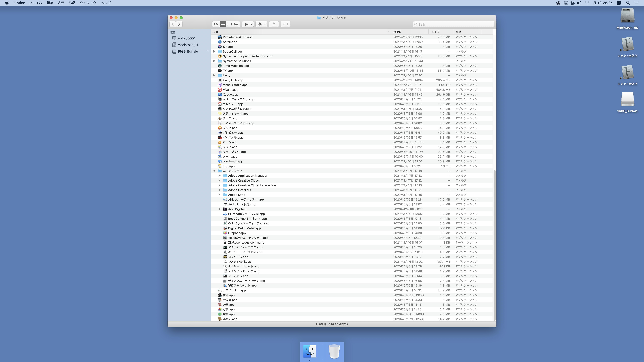The width and height of the screenshot is (644, 362).
Task: Open the 移動 menu
Action: pos(72,3)
